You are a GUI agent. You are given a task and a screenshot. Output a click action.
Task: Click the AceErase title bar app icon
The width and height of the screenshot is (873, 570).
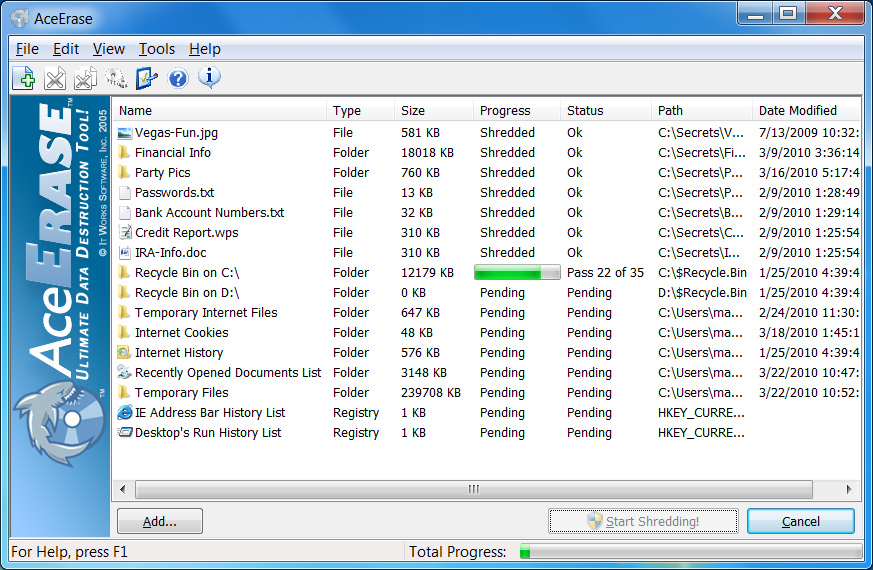click(20, 18)
